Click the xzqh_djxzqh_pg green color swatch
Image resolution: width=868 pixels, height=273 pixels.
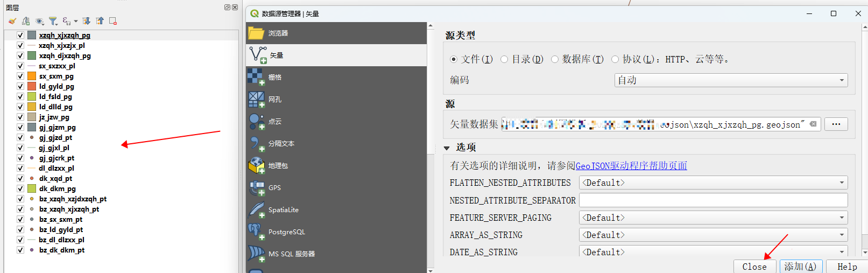click(32, 55)
